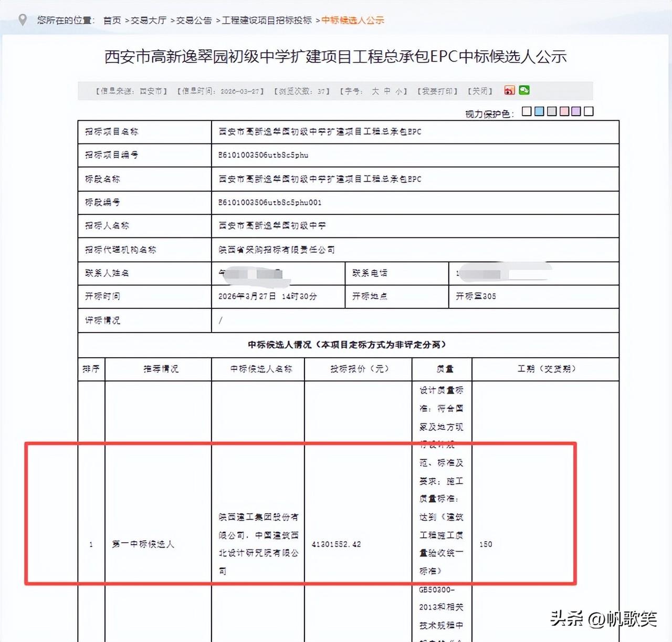The width and height of the screenshot is (672, 642).
Task: Share the page via the WeChat icon
Action: tap(522, 90)
